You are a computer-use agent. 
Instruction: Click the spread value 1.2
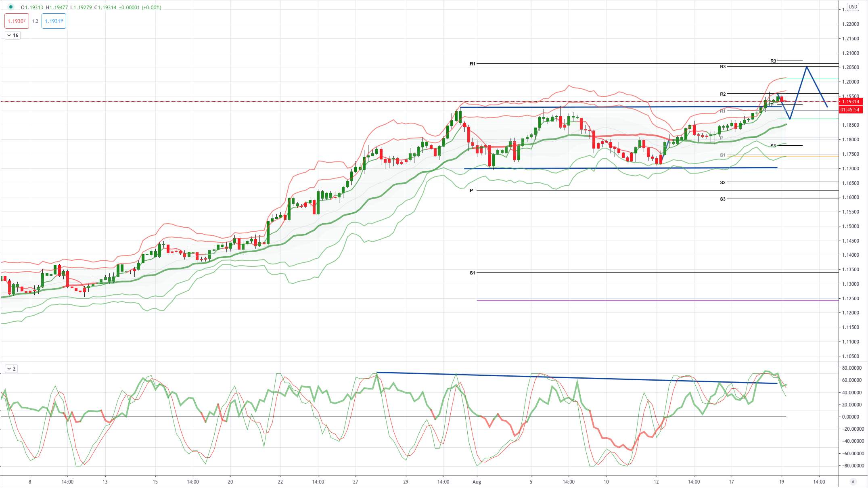(x=35, y=21)
